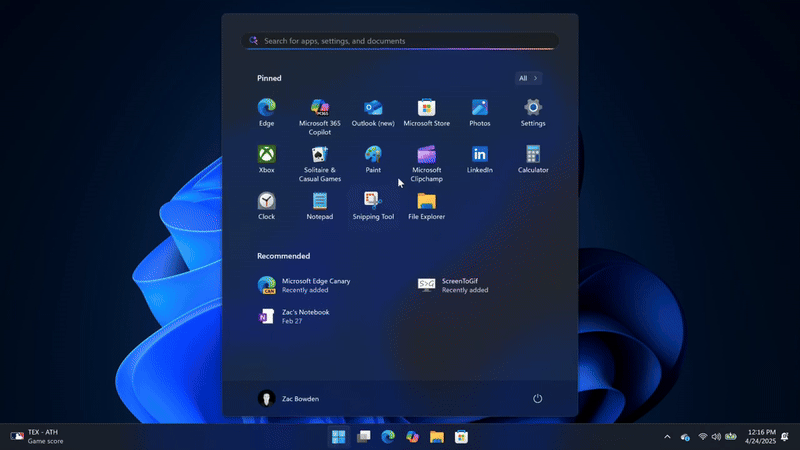This screenshot has height=450, width=800.
Task: Launch Microsoft 365 Copilot from Pinned
Action: [x=319, y=117]
